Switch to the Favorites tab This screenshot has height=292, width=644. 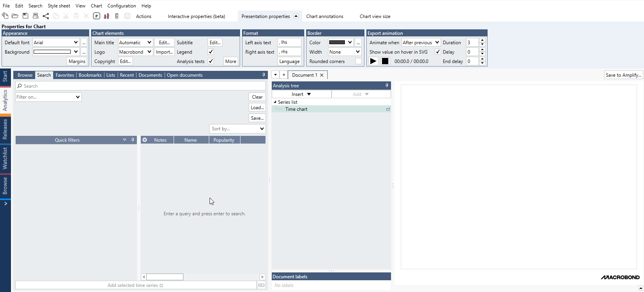[65, 75]
